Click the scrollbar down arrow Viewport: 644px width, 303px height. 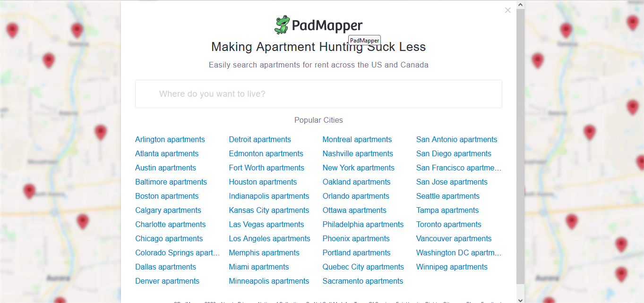pyautogui.click(x=520, y=299)
